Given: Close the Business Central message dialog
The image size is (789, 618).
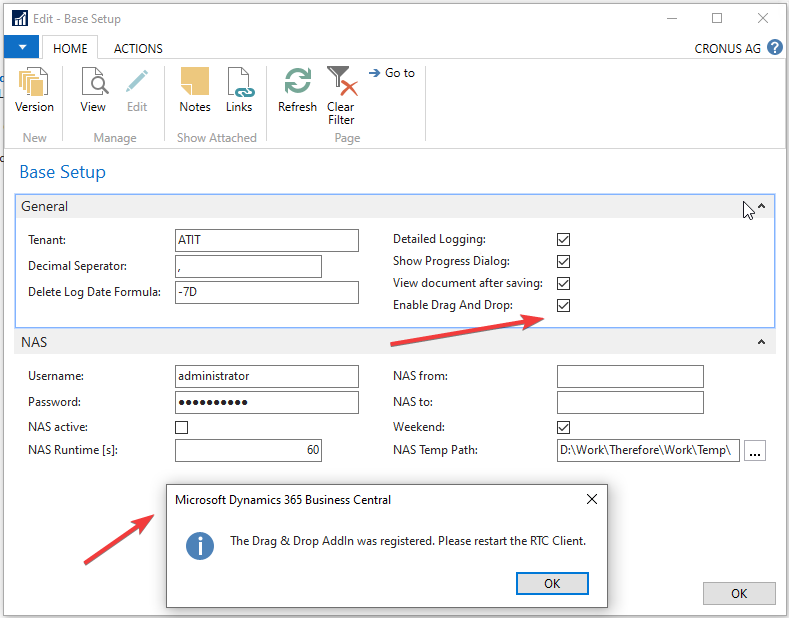Looking at the screenshot, I should tap(592, 499).
